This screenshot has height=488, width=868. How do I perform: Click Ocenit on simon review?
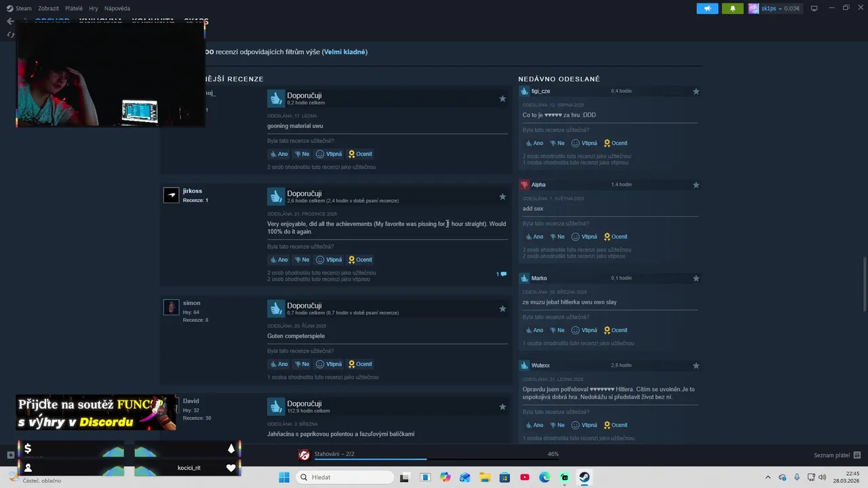point(360,364)
